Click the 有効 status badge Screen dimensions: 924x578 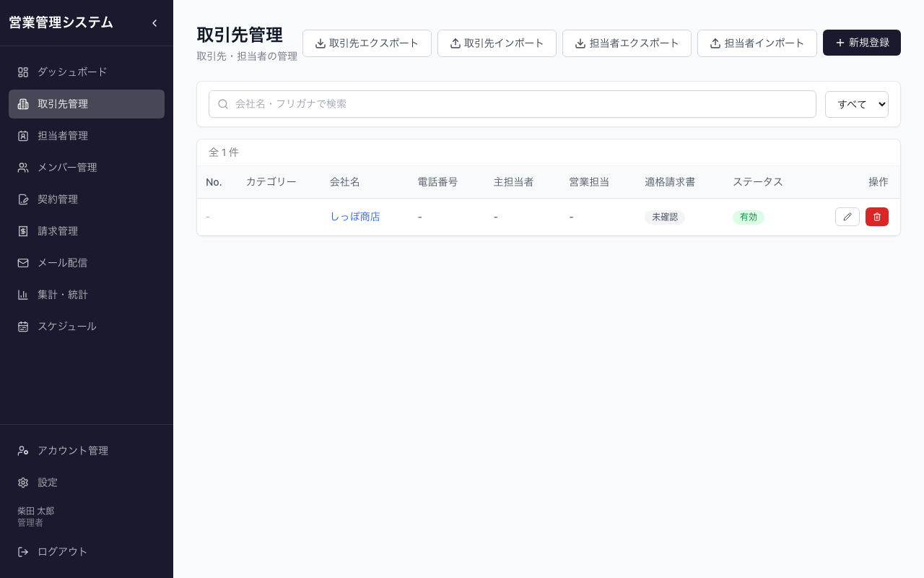coord(749,217)
